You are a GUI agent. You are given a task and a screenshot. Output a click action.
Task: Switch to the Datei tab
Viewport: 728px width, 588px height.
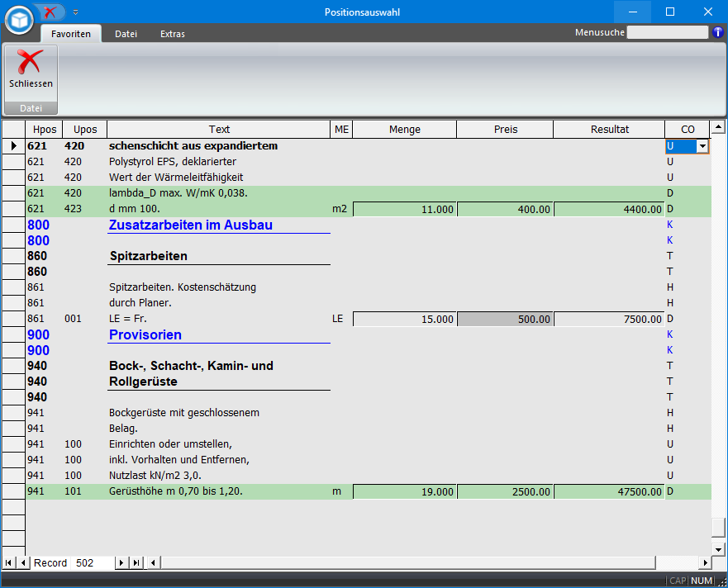[x=126, y=34]
